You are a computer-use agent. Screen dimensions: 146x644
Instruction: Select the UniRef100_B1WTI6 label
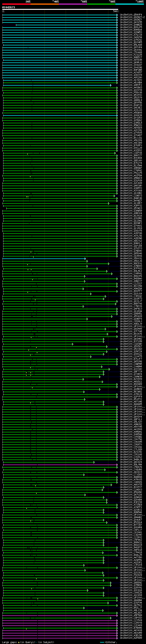(x=131, y=105)
